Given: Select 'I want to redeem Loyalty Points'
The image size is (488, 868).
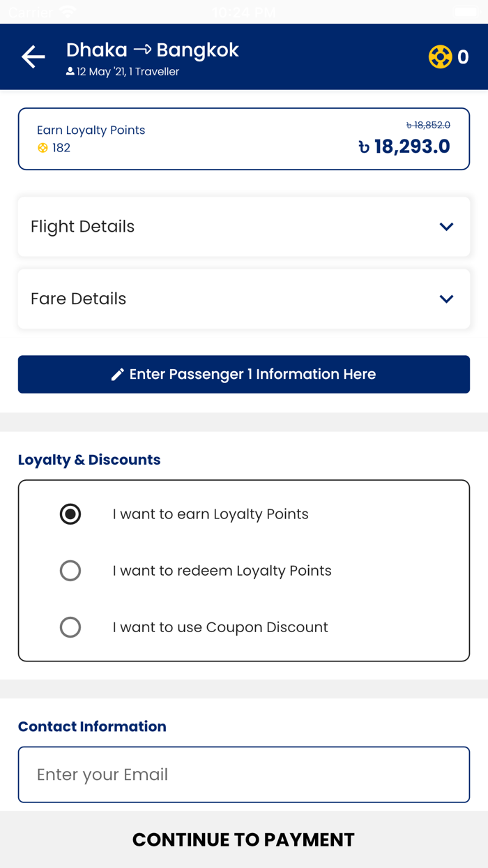Looking at the screenshot, I should click(x=70, y=571).
